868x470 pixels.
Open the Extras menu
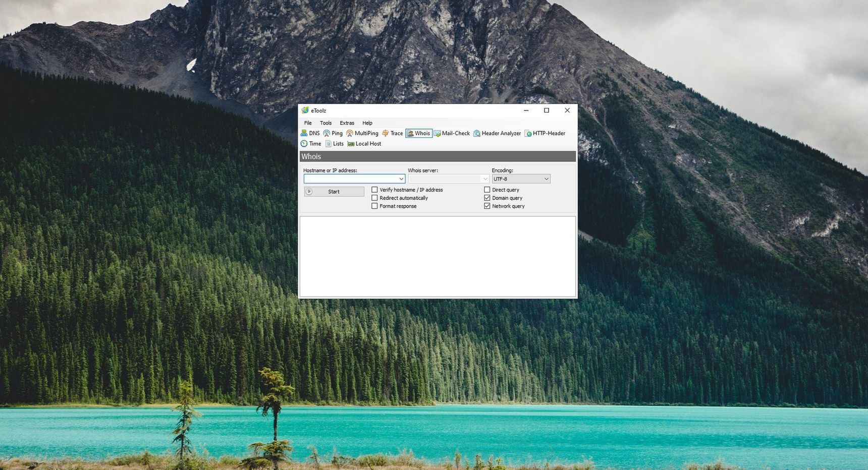point(347,123)
